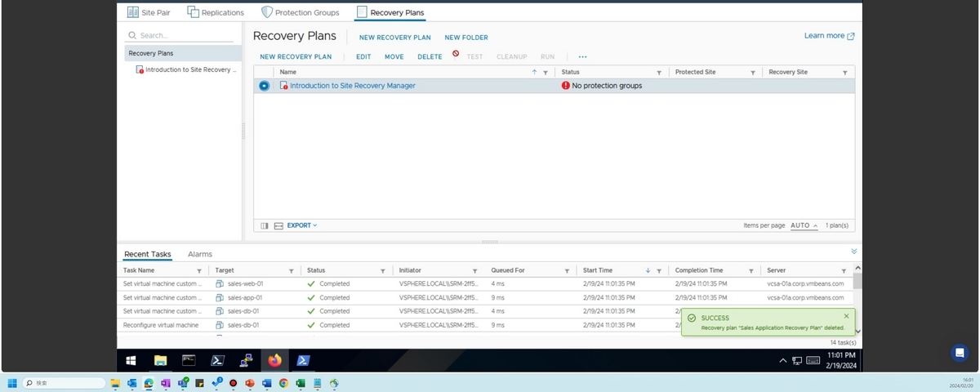Toggle column visibility icon in plans footer
Screen dimensions: 980x392
(265, 225)
